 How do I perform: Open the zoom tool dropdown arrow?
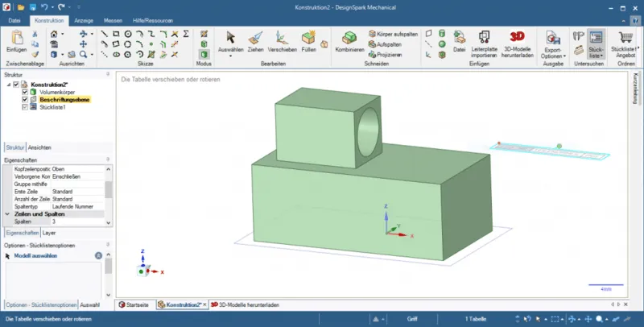(92, 55)
